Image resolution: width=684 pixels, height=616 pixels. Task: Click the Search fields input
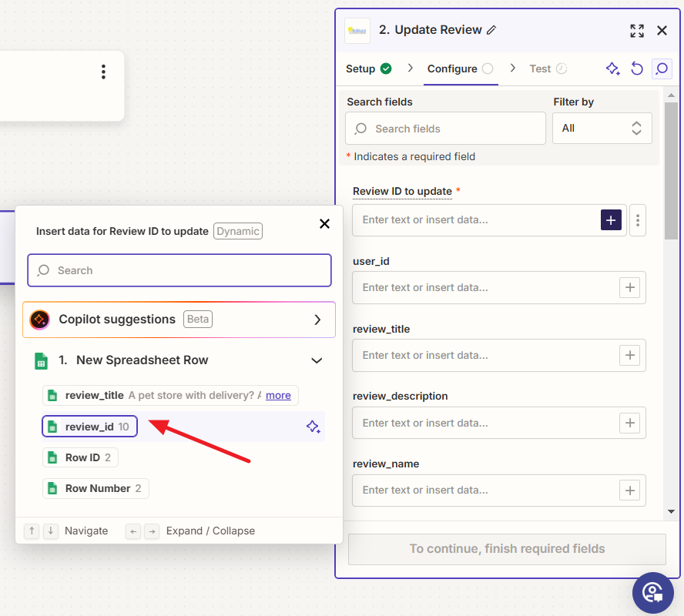(x=445, y=128)
